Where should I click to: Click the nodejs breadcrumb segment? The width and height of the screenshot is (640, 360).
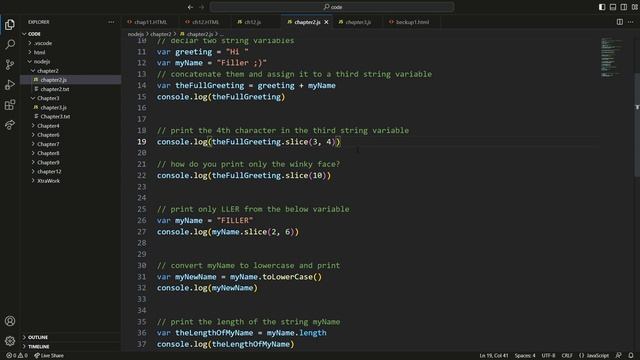click(x=135, y=34)
